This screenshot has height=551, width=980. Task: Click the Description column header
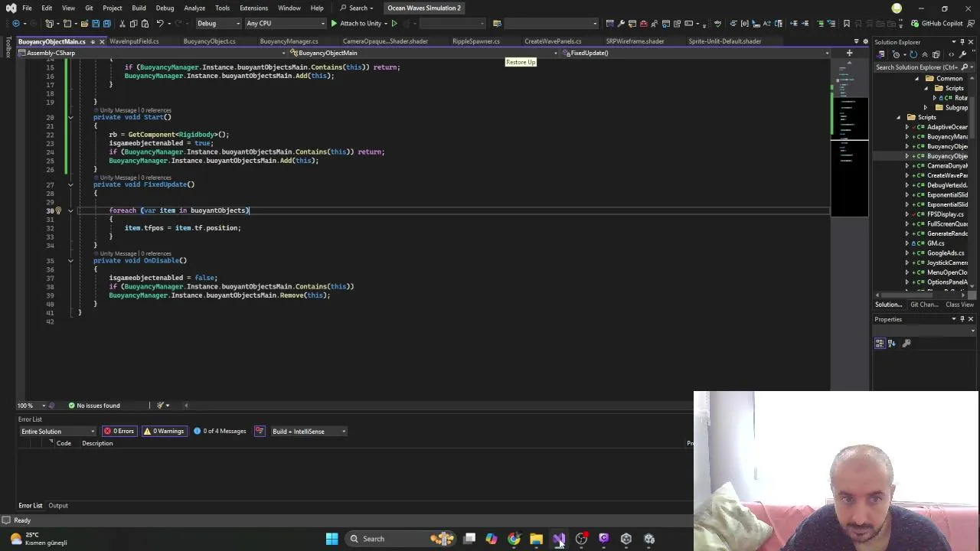[97, 443]
